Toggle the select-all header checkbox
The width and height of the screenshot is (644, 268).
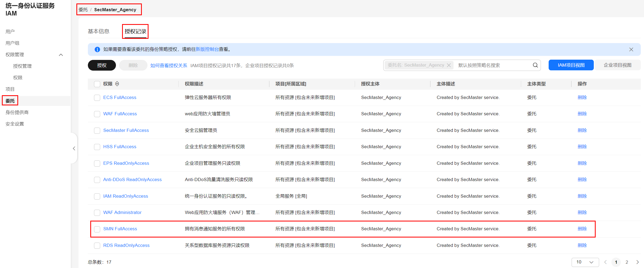pyautogui.click(x=97, y=84)
